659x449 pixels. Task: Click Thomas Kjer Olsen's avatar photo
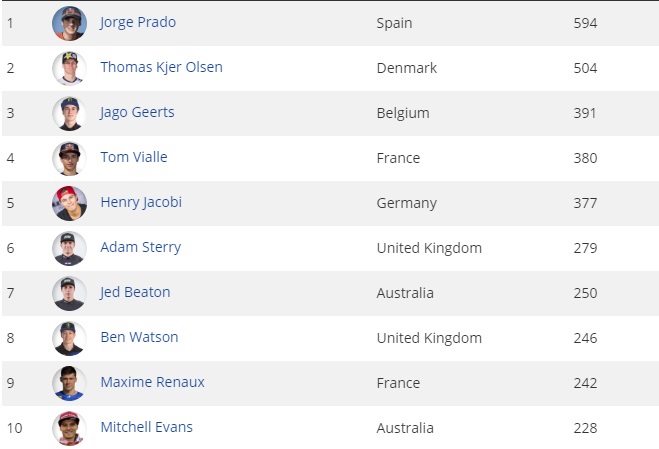pos(69,68)
